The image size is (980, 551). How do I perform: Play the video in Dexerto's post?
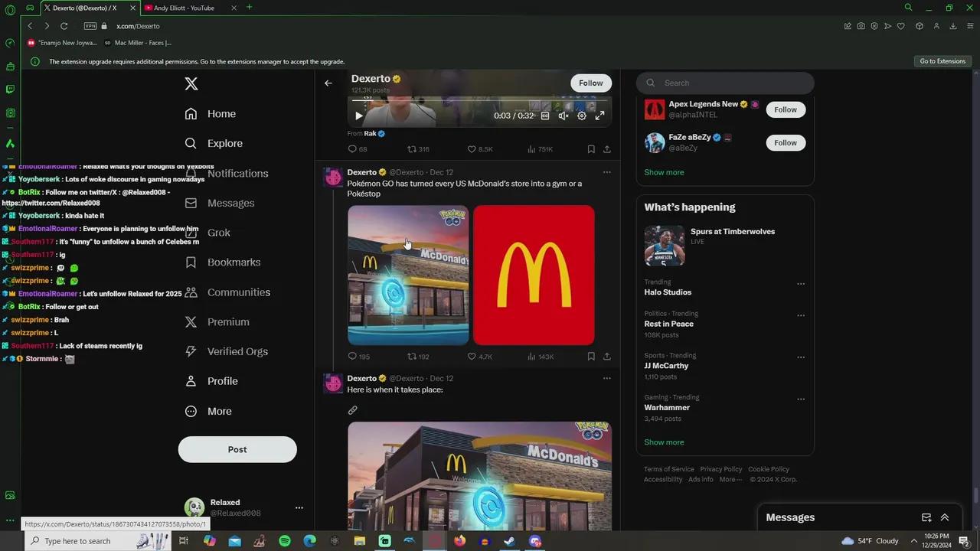click(x=358, y=116)
